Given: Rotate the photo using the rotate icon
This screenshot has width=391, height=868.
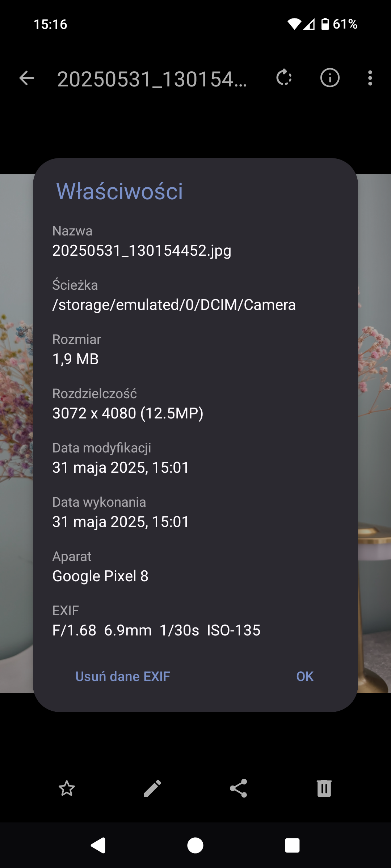Looking at the screenshot, I should click(x=284, y=78).
